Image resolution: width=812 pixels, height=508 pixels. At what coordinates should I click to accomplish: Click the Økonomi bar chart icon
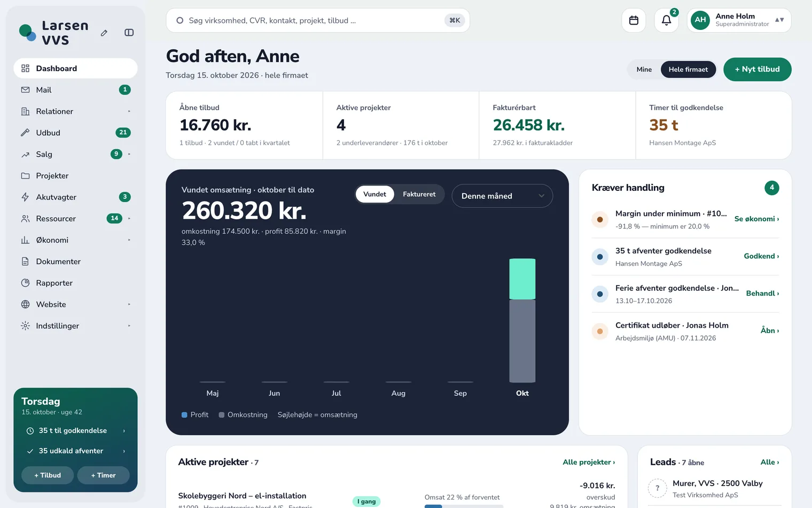click(x=25, y=240)
